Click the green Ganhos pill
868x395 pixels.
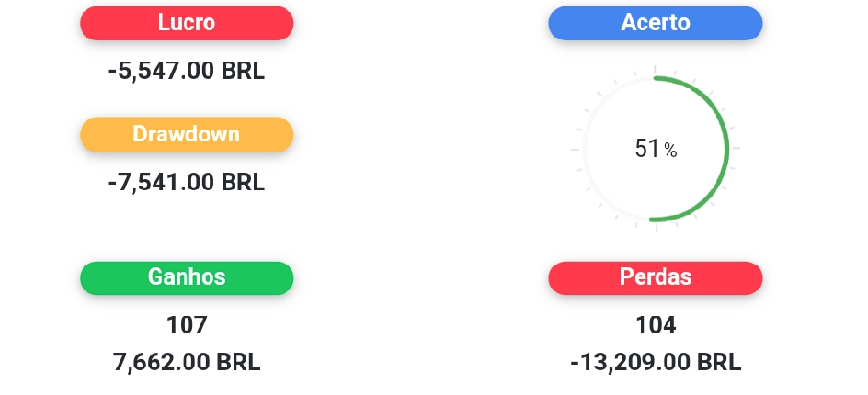tap(187, 277)
